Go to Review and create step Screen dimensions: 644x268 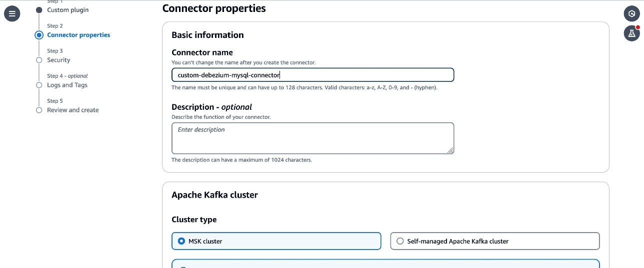pos(73,110)
